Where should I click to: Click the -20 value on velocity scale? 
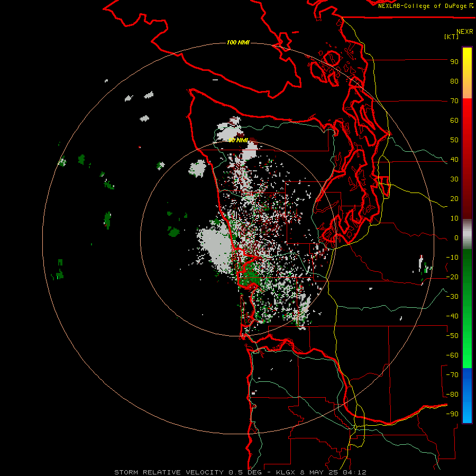452,277
